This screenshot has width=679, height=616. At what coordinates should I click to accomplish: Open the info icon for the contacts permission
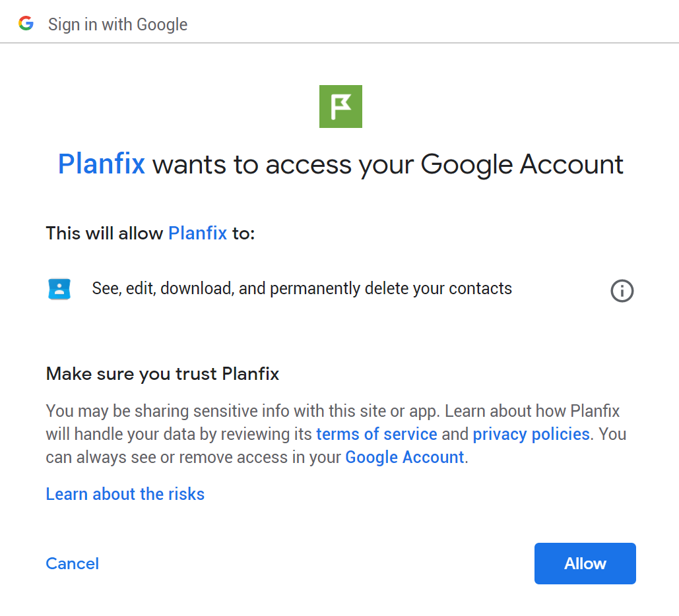(x=622, y=290)
